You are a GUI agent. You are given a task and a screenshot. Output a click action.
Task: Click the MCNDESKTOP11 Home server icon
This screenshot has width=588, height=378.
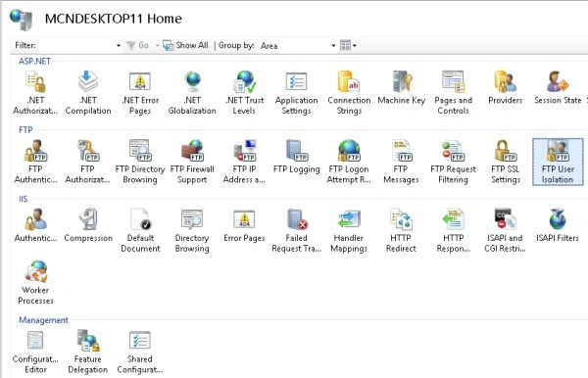click(21, 20)
